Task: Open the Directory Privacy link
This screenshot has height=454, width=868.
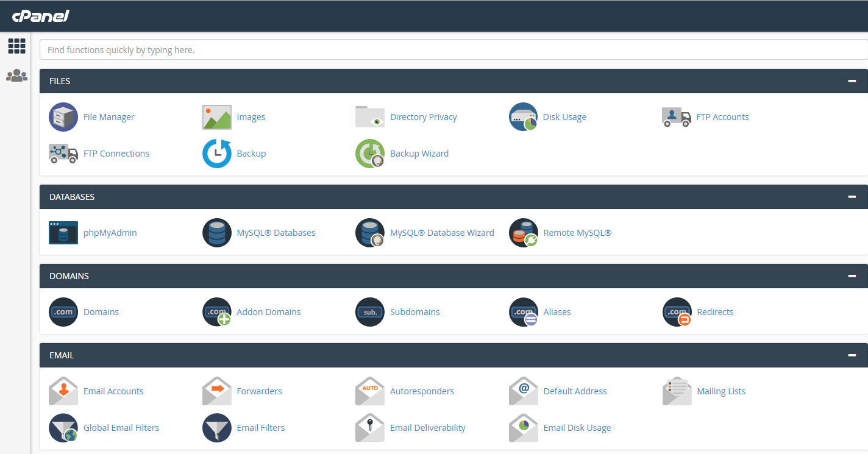Action: pyautogui.click(x=424, y=117)
